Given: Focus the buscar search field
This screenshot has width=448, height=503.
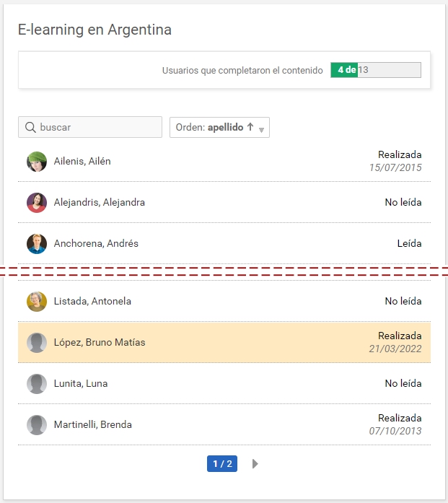Looking at the screenshot, I should [97, 128].
